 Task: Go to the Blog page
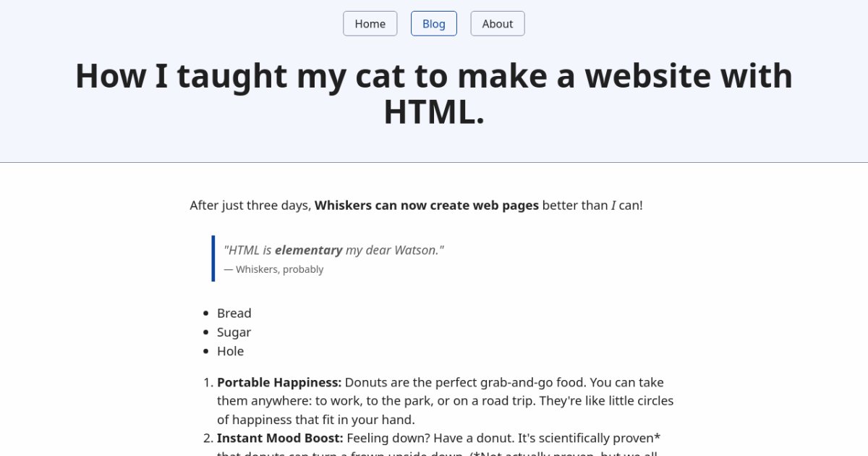pos(434,24)
